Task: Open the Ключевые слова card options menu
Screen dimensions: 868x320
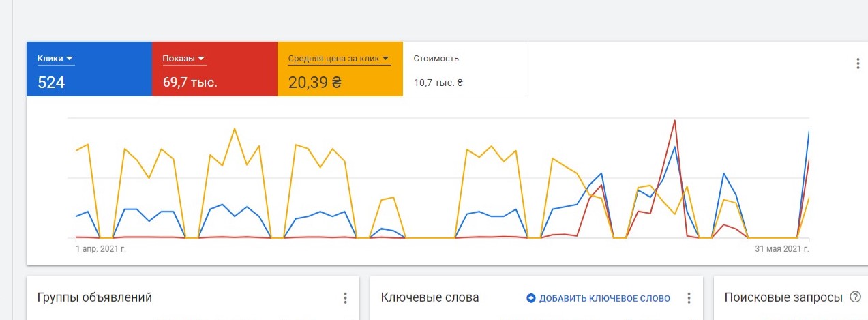Action: click(689, 298)
